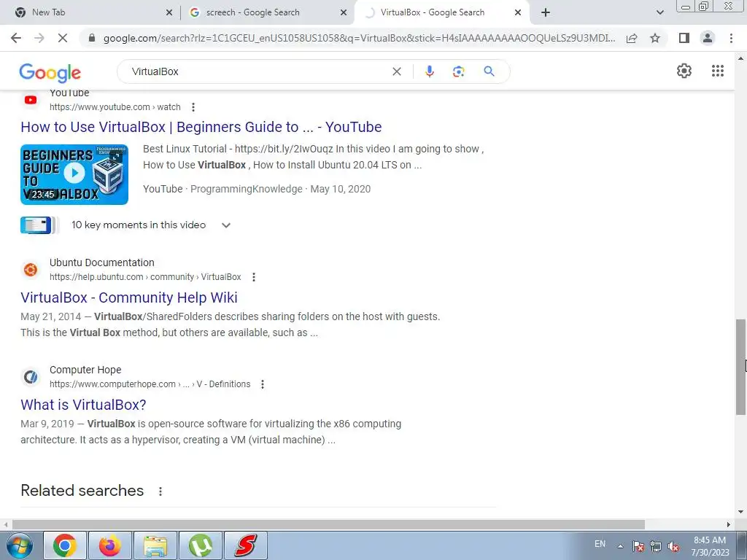Click the Computer Hope favicon

[31, 377]
